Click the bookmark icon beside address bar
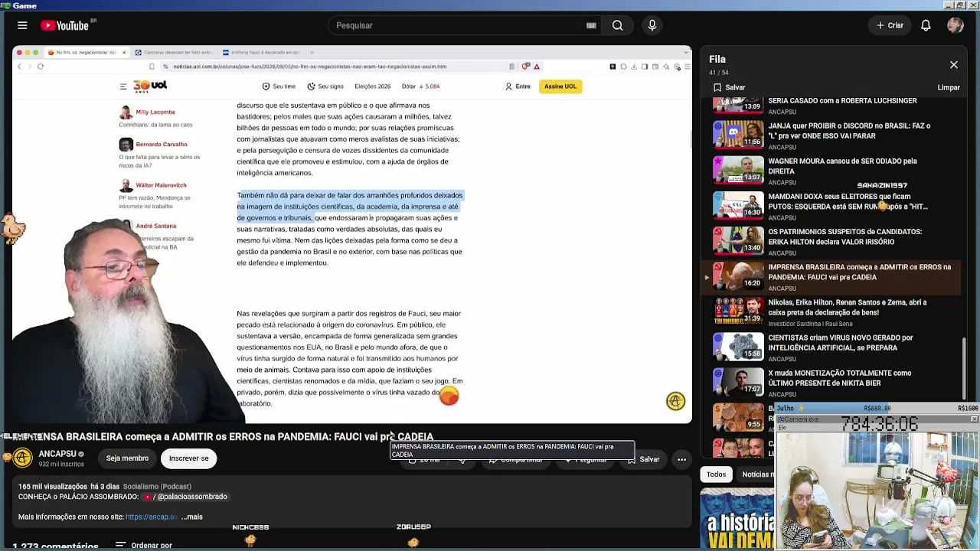The width and height of the screenshot is (980, 551). 152,67
